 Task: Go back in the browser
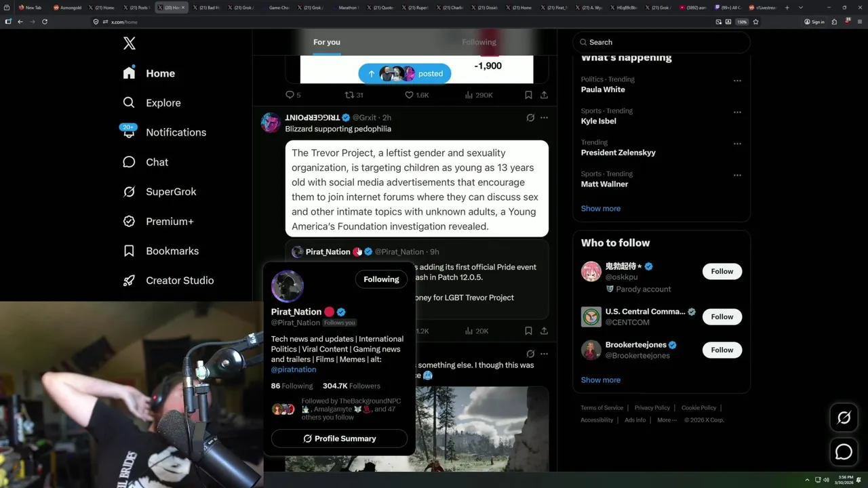click(20, 22)
